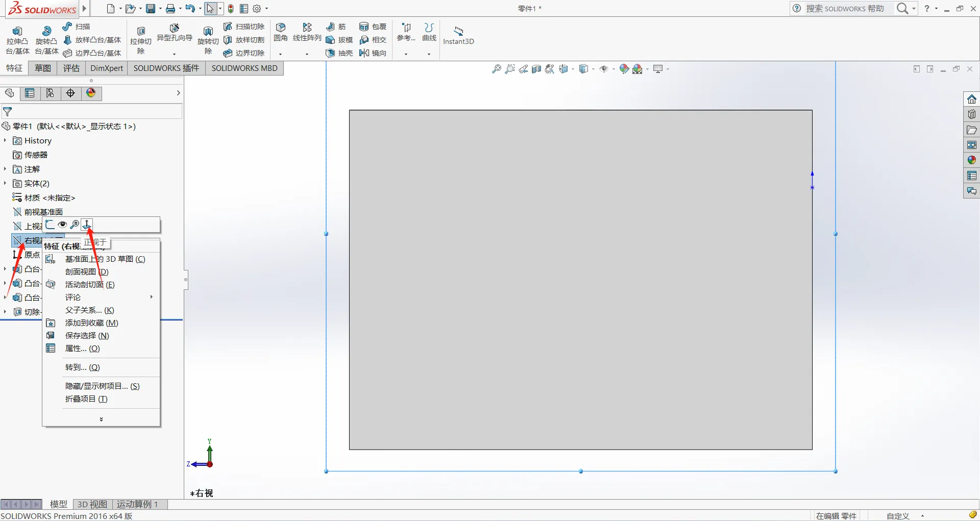
Task: Toggle the Instant3D mode
Action: tap(458, 35)
